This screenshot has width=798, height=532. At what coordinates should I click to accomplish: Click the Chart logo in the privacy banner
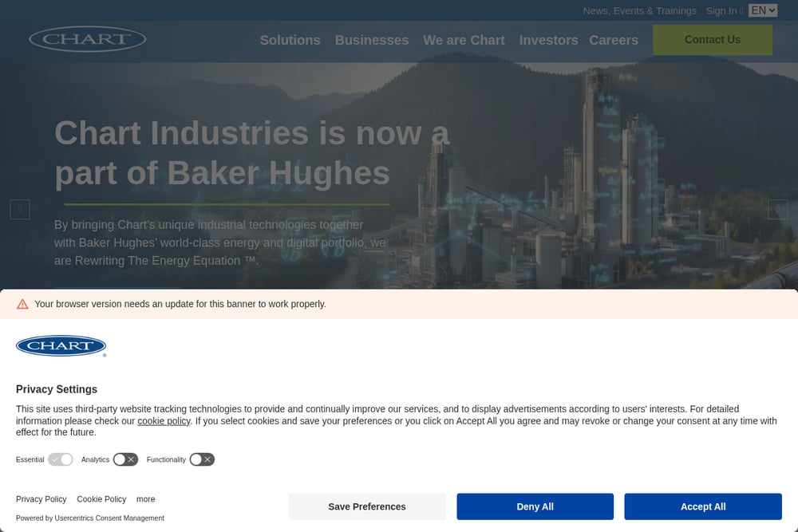tap(61, 346)
